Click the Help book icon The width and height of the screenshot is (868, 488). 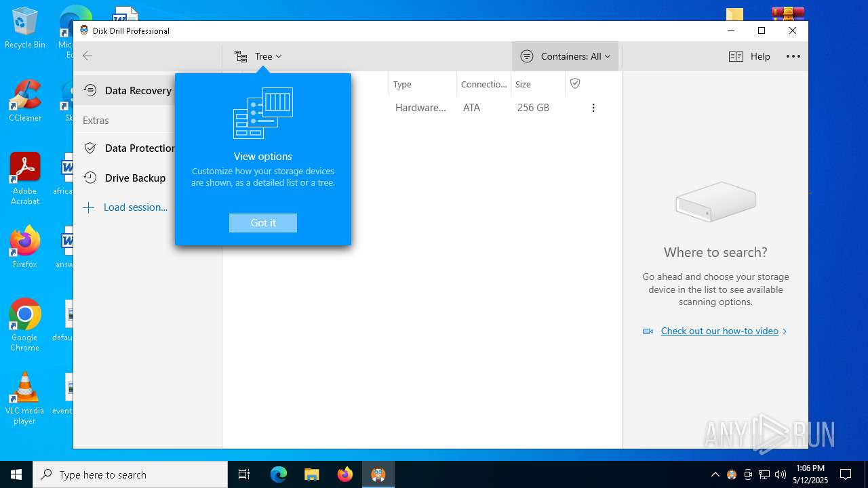(x=736, y=57)
